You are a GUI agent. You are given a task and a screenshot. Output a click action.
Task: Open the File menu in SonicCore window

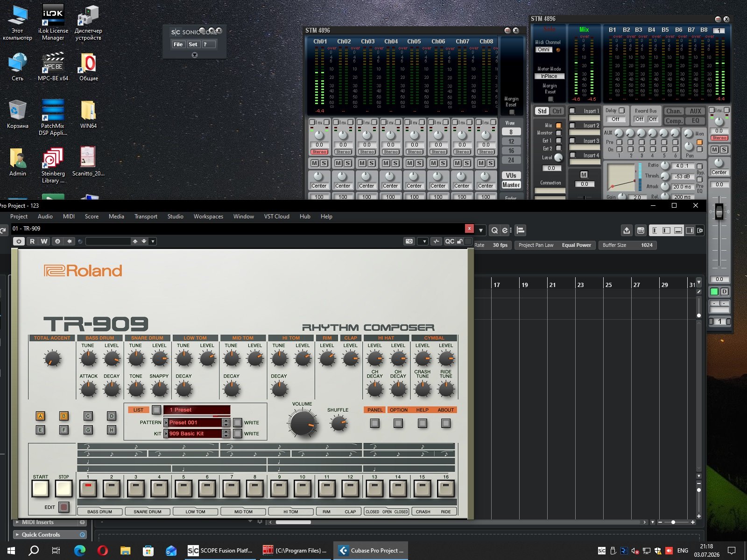[178, 44]
